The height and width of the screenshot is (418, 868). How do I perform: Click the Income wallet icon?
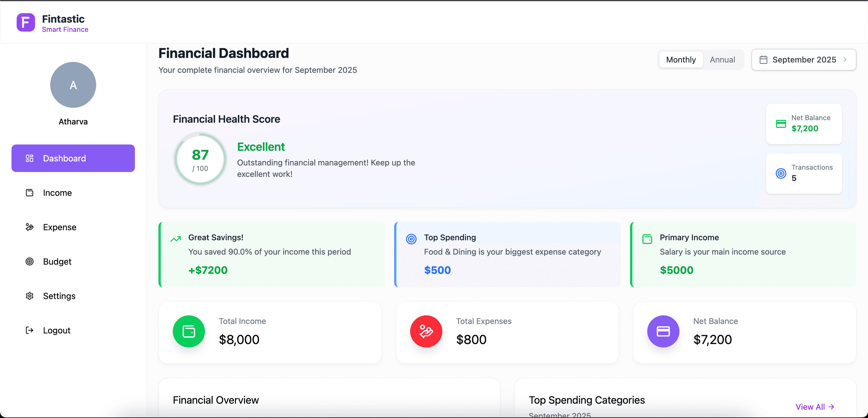(30, 192)
